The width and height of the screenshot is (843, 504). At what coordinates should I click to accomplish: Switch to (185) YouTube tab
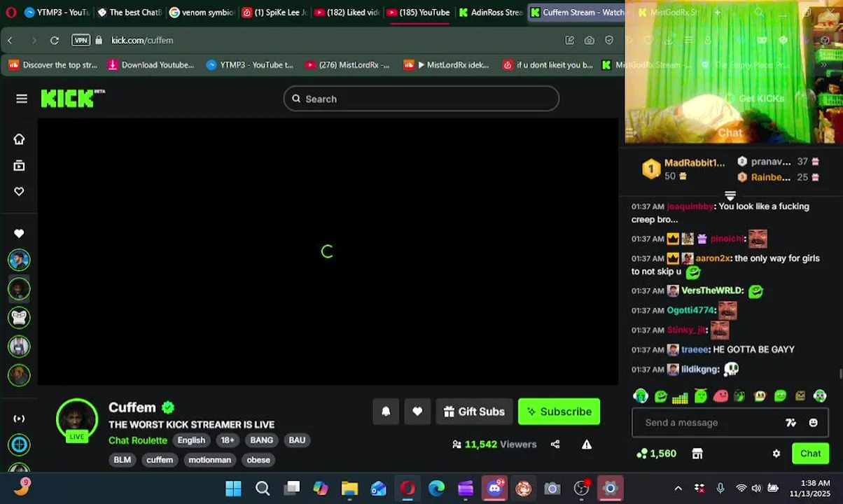(x=419, y=12)
